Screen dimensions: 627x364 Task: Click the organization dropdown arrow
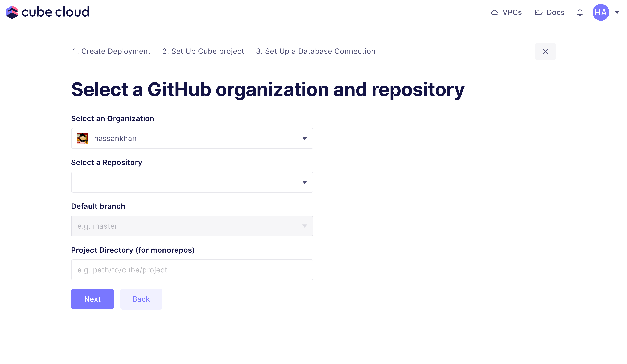coord(304,138)
